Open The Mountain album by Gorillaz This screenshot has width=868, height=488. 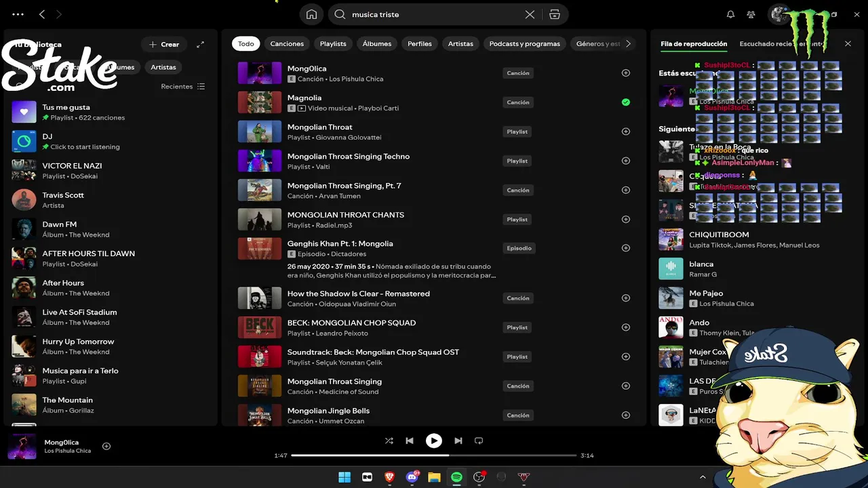click(x=112, y=405)
